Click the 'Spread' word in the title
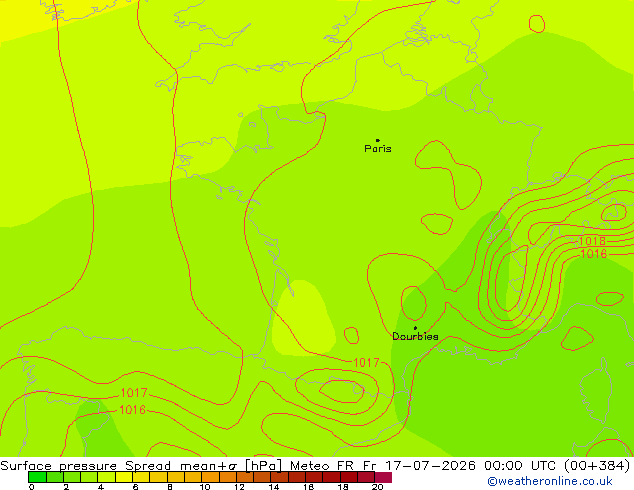Viewport: 634px width, 490px height. (148, 466)
